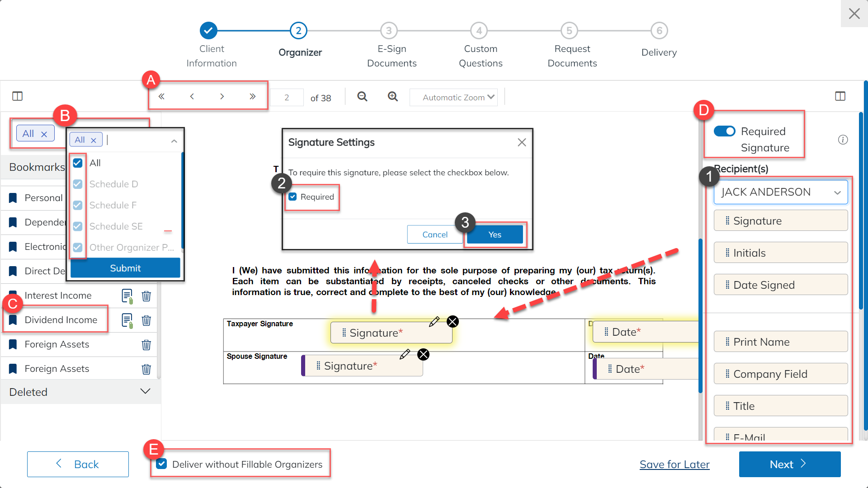Navigate to first page using go-to-first icon
Viewport: 868px width, 488px height.
coord(161,97)
